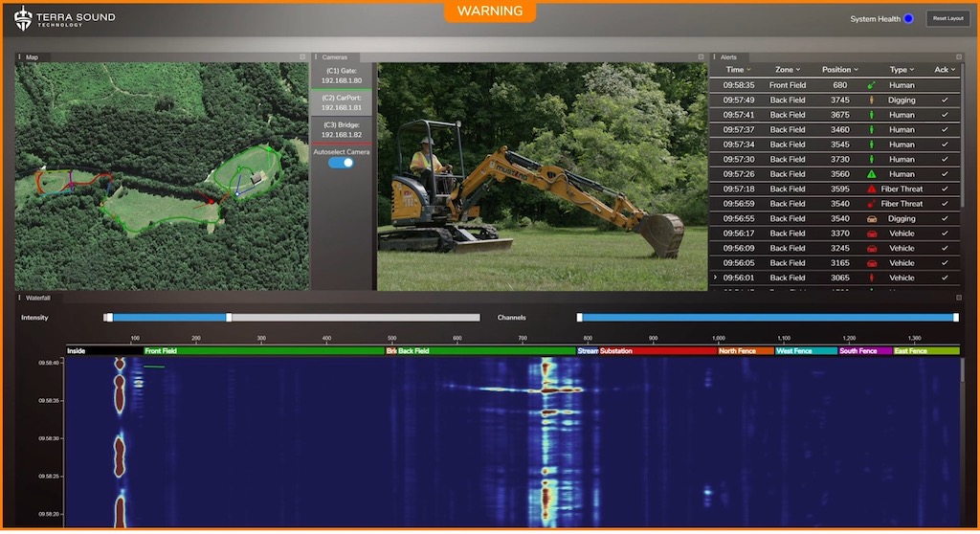Toggle acknowledgment check for 09:57:37 alert
Image resolution: width=980 pixels, height=534 pixels.
point(945,129)
